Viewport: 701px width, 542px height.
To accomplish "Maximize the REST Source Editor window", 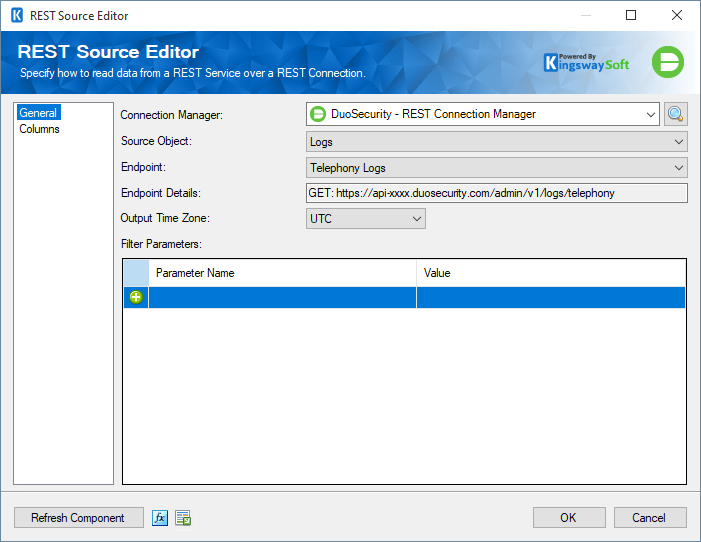I will click(x=631, y=15).
